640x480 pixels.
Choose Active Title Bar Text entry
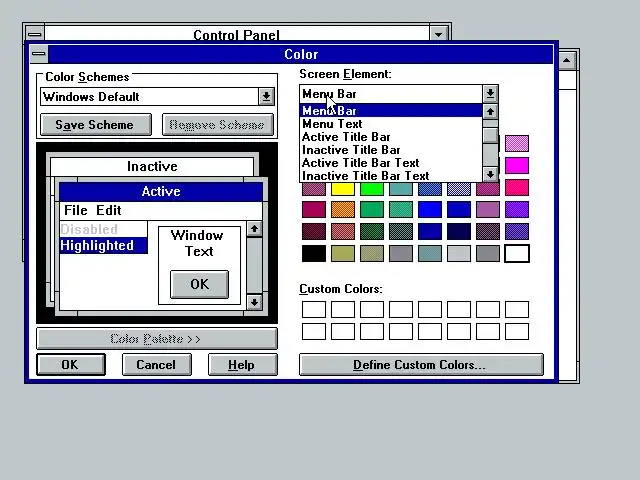pyautogui.click(x=391, y=163)
